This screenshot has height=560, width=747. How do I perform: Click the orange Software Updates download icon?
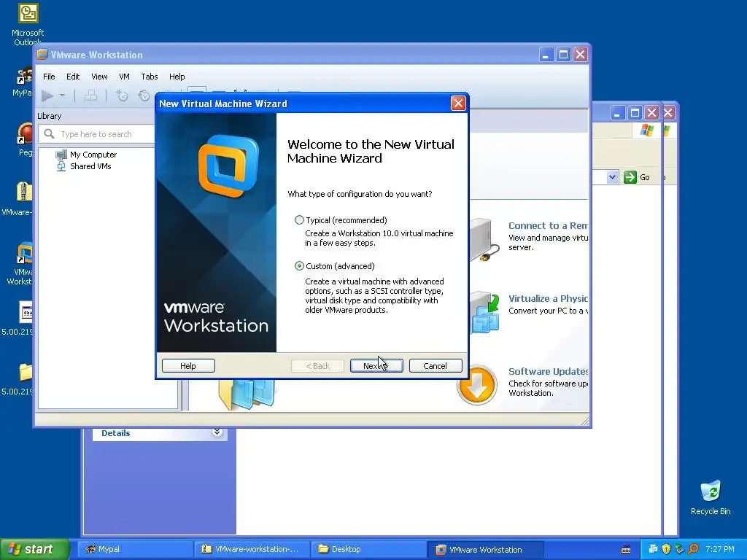(x=477, y=385)
